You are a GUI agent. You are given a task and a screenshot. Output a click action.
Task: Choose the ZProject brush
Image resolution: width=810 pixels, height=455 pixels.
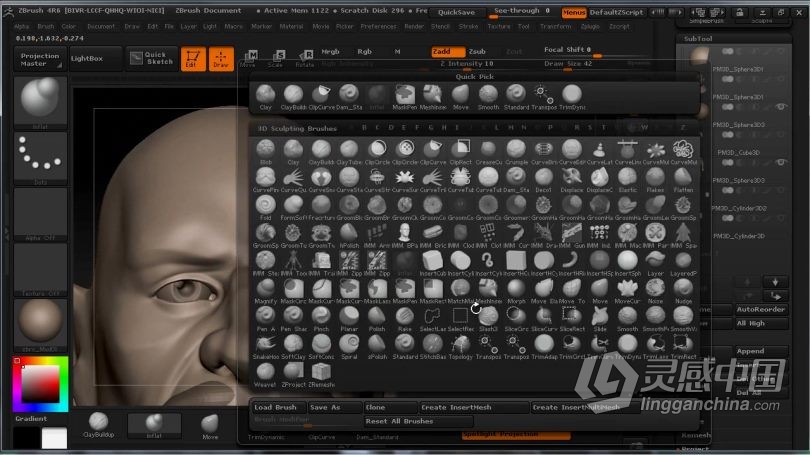pyautogui.click(x=293, y=375)
